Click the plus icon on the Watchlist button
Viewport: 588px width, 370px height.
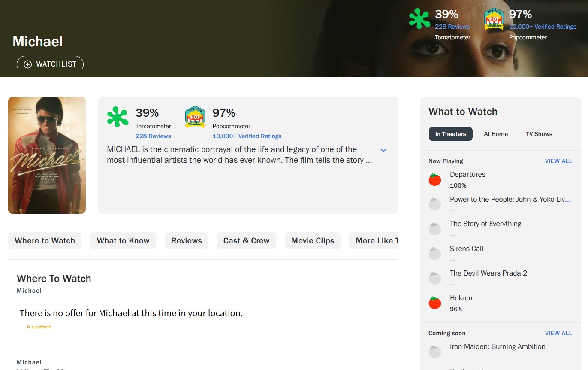coord(27,64)
